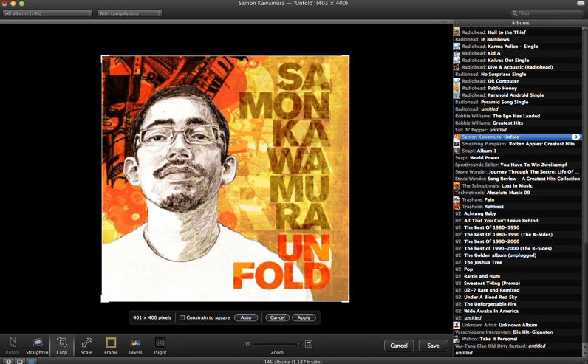The image size is (588, 364).
Task: Click the Trashure Rohkost thumbnail icon
Action: (457, 207)
